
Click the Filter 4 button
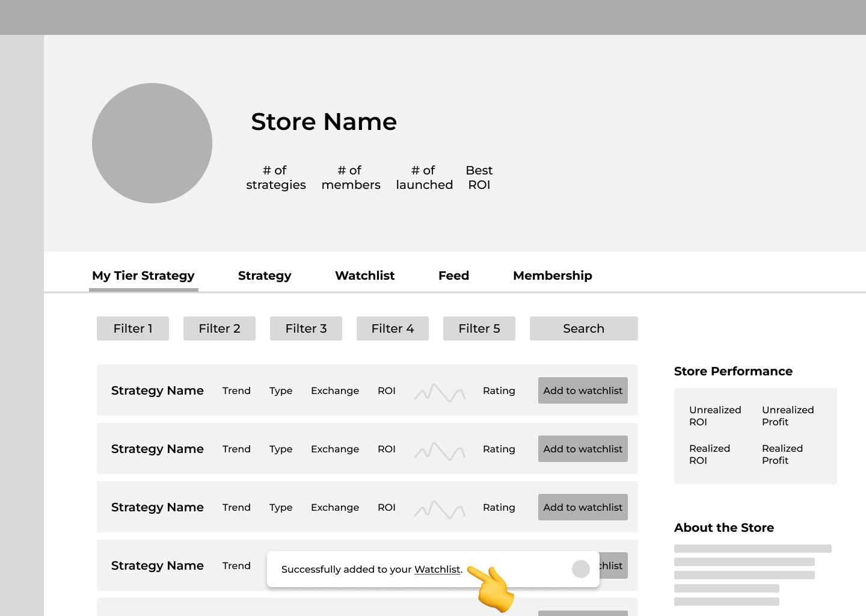(393, 328)
